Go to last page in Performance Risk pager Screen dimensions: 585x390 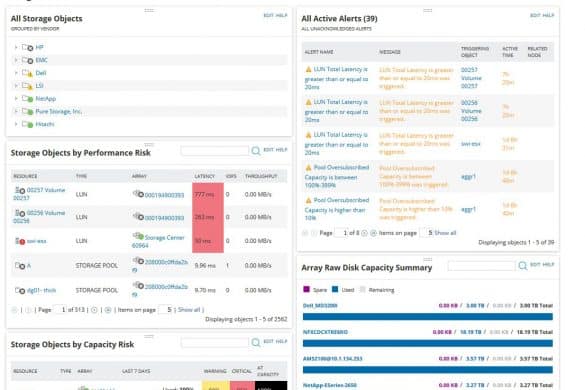(x=108, y=310)
